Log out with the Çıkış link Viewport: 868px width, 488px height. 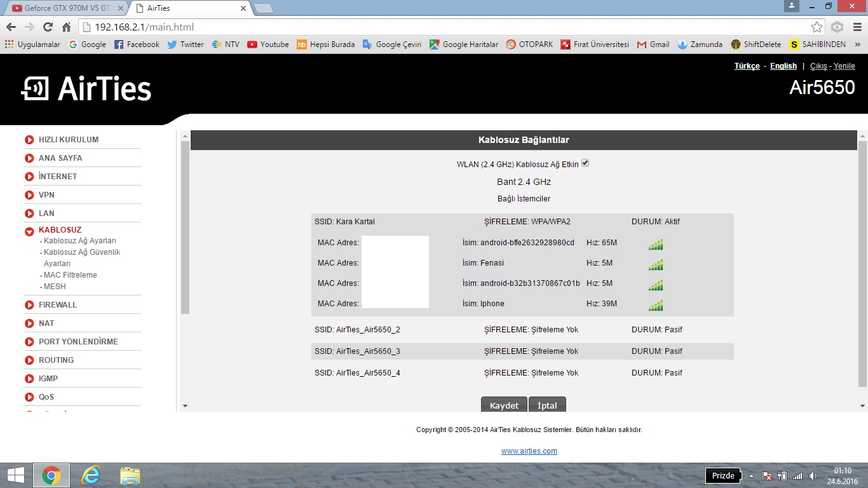coord(818,66)
